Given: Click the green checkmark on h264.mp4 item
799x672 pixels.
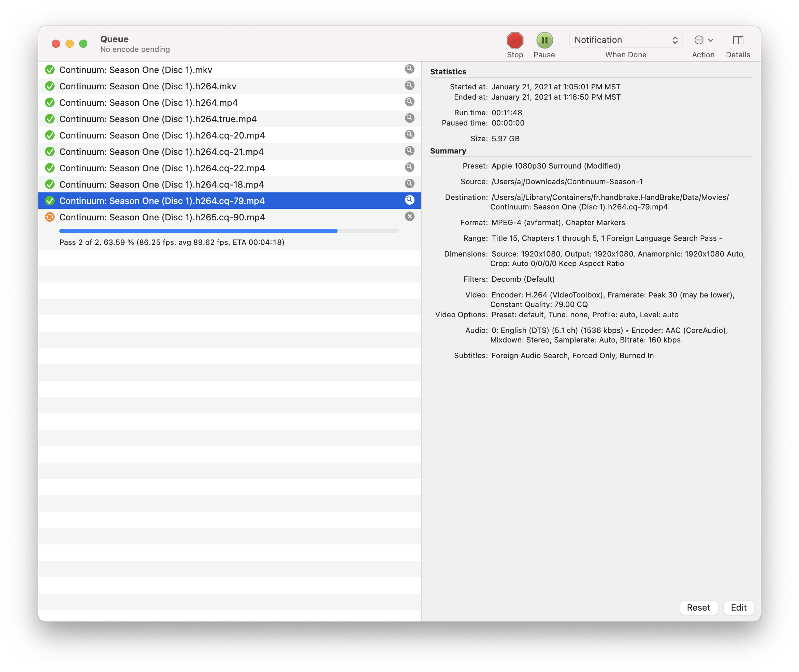Looking at the screenshot, I should point(50,102).
